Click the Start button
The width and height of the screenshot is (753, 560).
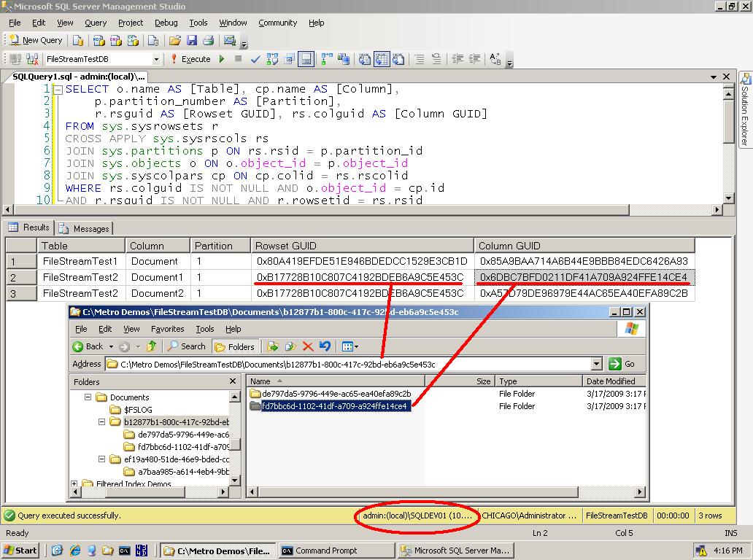click(20, 550)
